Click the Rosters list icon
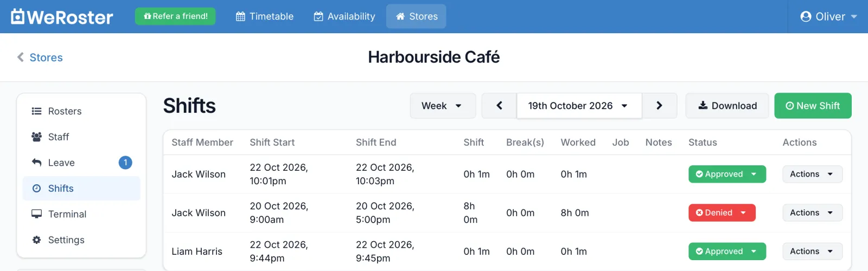This screenshot has width=868, height=271. click(x=36, y=111)
